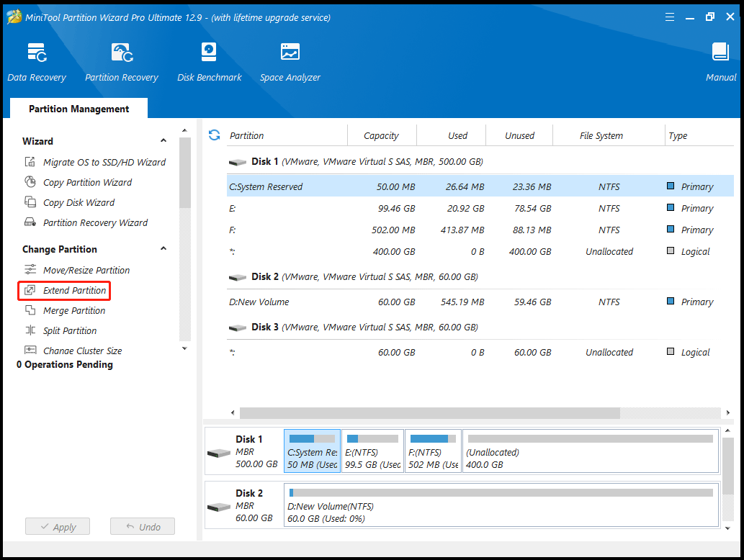Collapse the Change Partition section
The image size is (744, 560).
point(163,249)
